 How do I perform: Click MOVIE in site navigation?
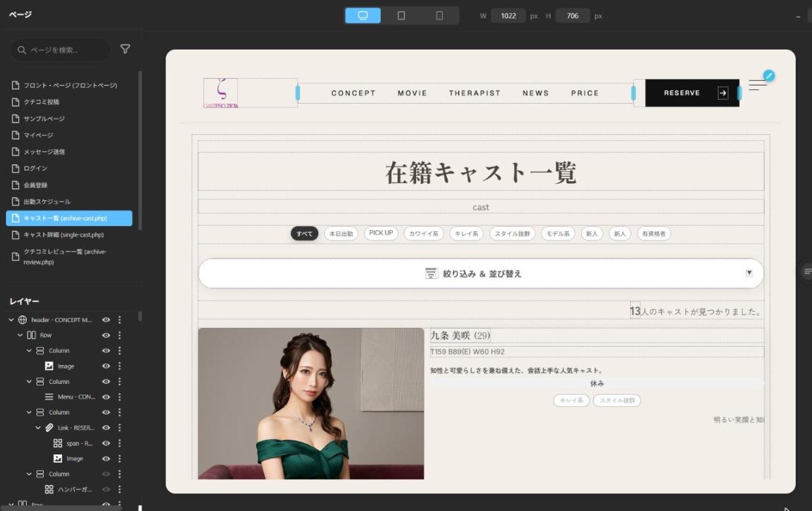click(x=412, y=93)
